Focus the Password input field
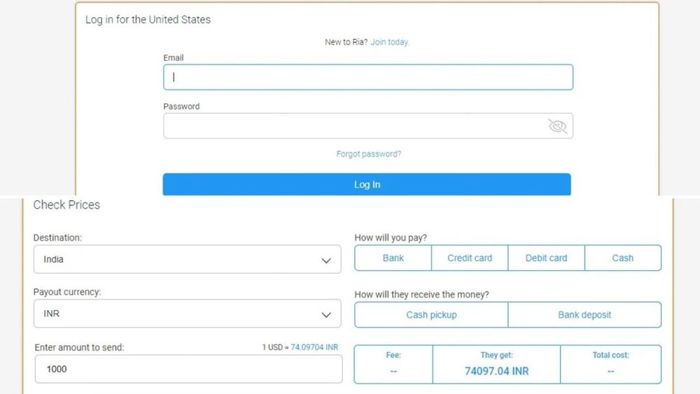 [x=368, y=126]
